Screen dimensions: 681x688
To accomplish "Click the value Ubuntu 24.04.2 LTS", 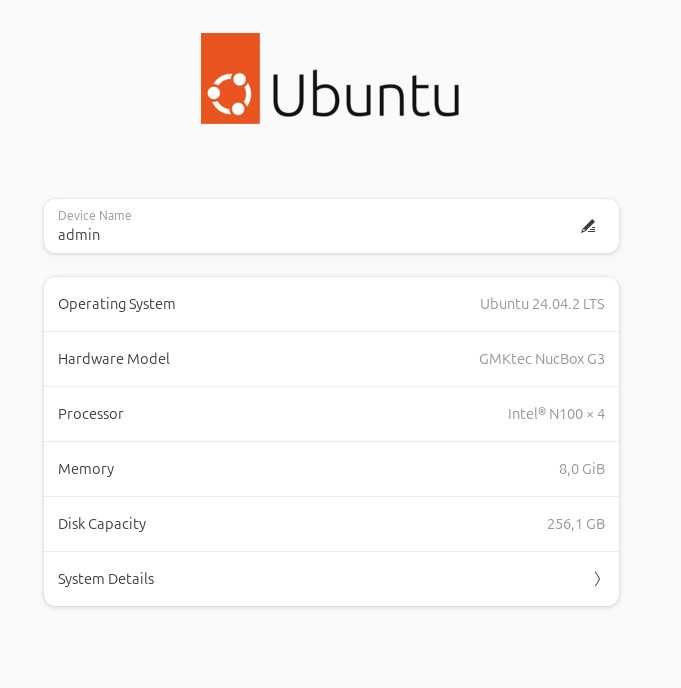I will click(x=542, y=304).
